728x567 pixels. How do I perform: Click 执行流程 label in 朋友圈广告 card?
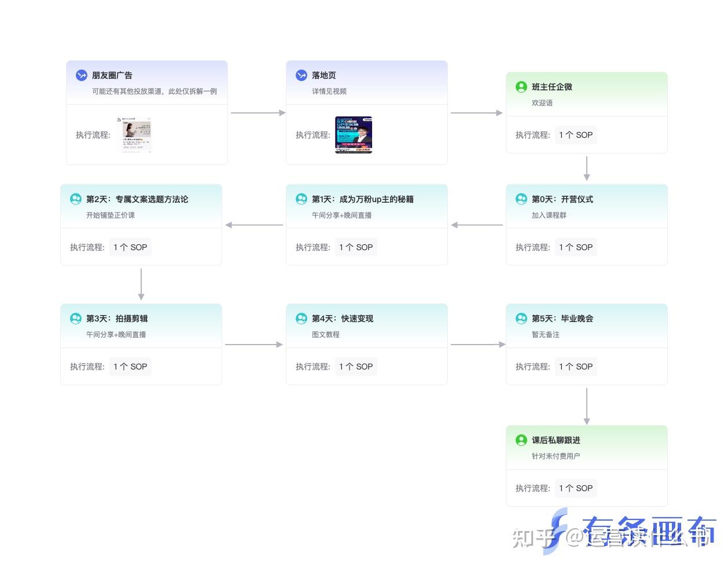pos(93,135)
